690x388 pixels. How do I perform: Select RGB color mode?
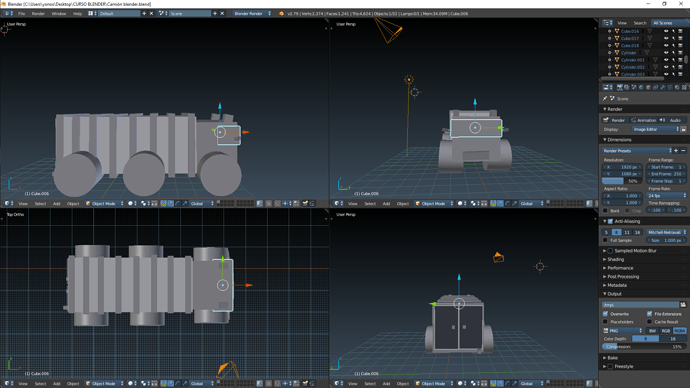click(666, 330)
